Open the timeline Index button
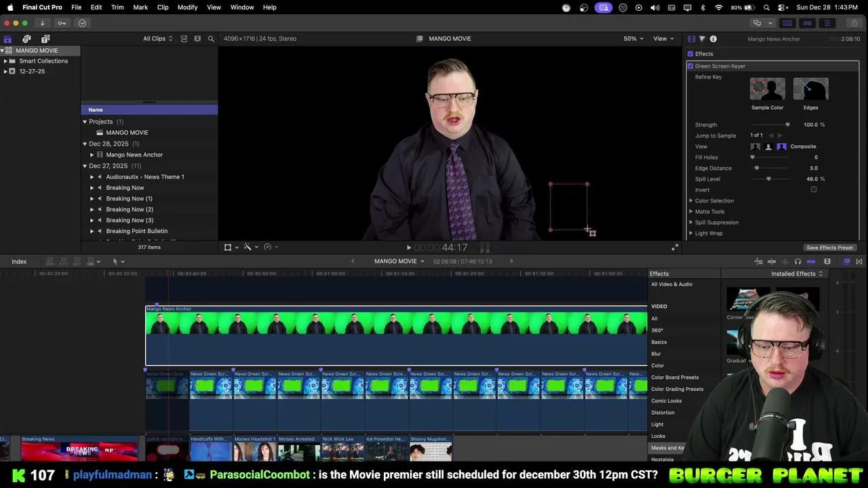Image resolution: width=868 pixels, height=488 pixels. coord(19,262)
